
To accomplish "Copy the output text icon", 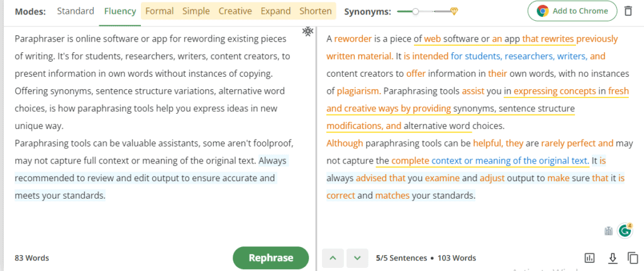I will [x=633, y=258].
